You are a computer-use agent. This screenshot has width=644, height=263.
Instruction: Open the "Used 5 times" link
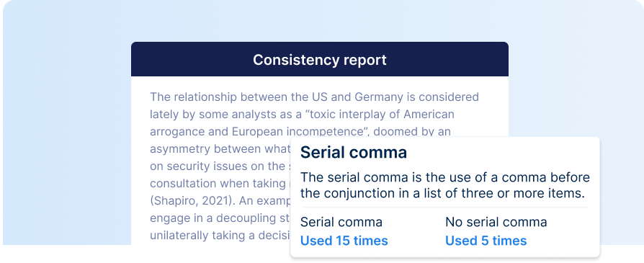486,241
